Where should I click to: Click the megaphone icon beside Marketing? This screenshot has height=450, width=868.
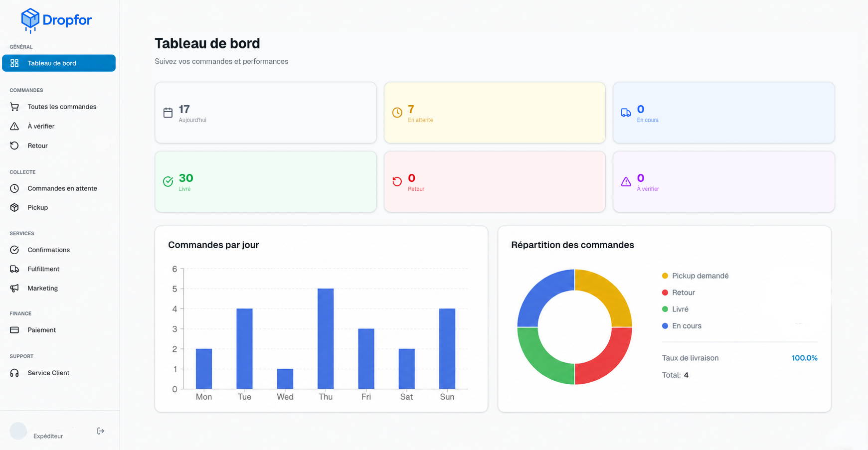[14, 288]
